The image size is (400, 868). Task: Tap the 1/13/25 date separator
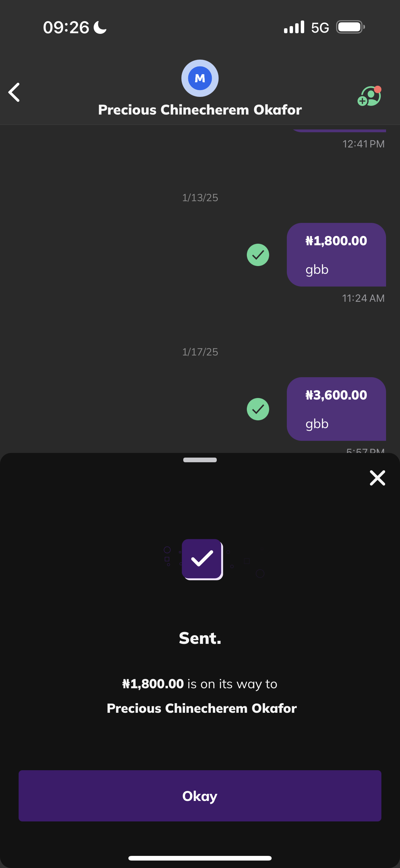(x=200, y=197)
